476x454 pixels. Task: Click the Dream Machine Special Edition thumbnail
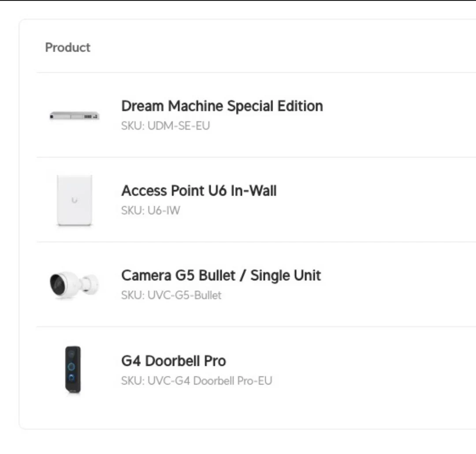[74, 115]
